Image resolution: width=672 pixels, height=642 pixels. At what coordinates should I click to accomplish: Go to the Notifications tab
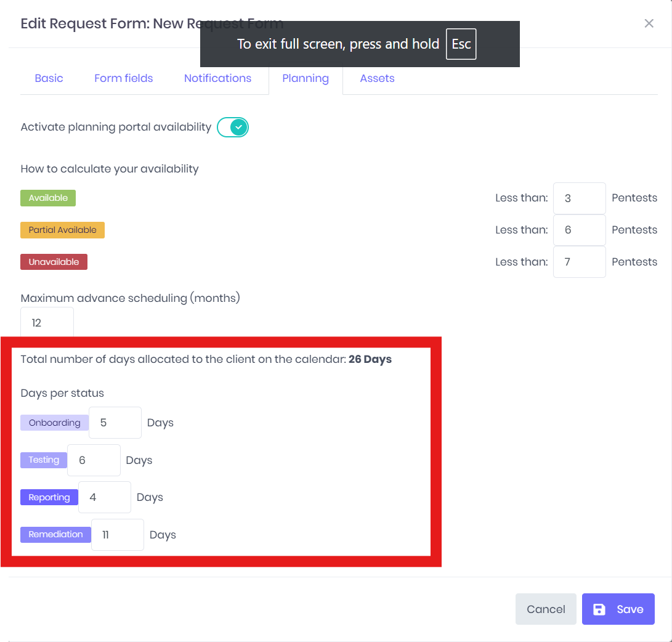[x=217, y=78]
